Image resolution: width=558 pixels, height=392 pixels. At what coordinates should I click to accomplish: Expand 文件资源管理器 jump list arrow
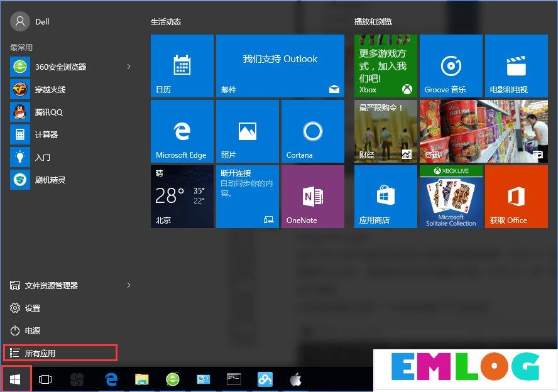[129, 285]
